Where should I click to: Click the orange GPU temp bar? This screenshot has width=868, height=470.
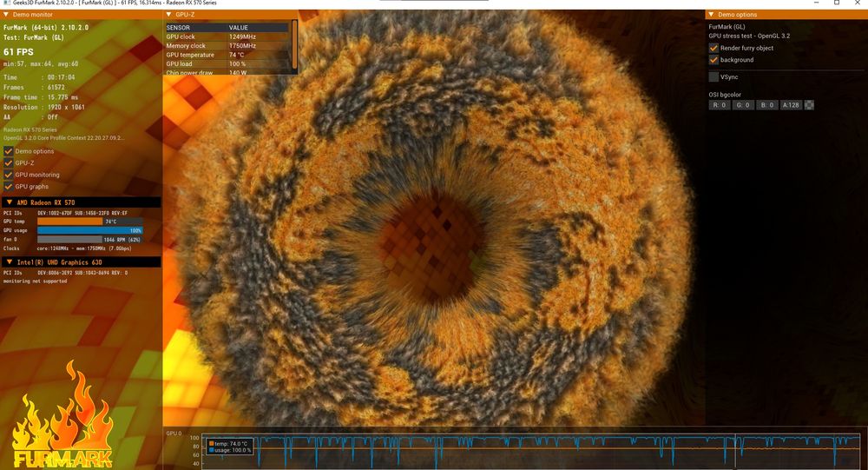[69, 222]
